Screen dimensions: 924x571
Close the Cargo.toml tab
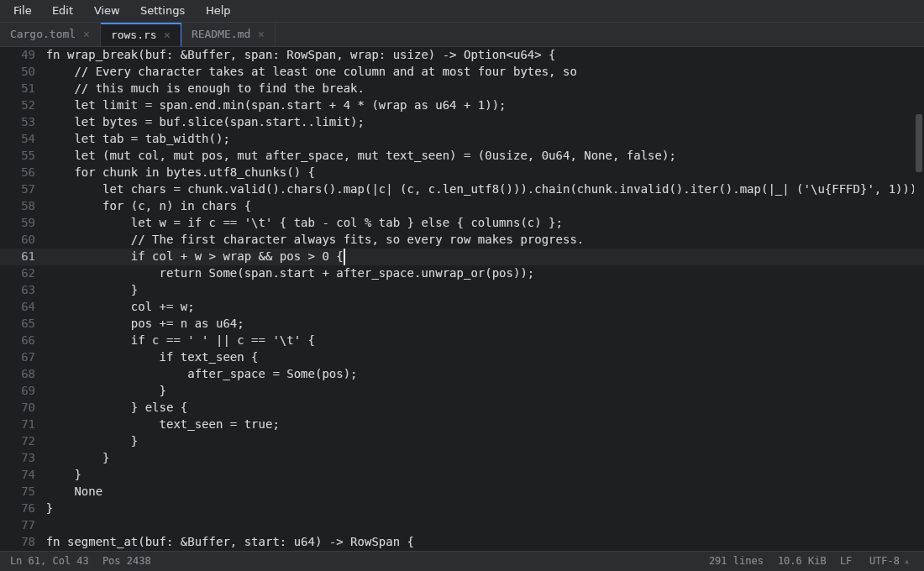[87, 34]
